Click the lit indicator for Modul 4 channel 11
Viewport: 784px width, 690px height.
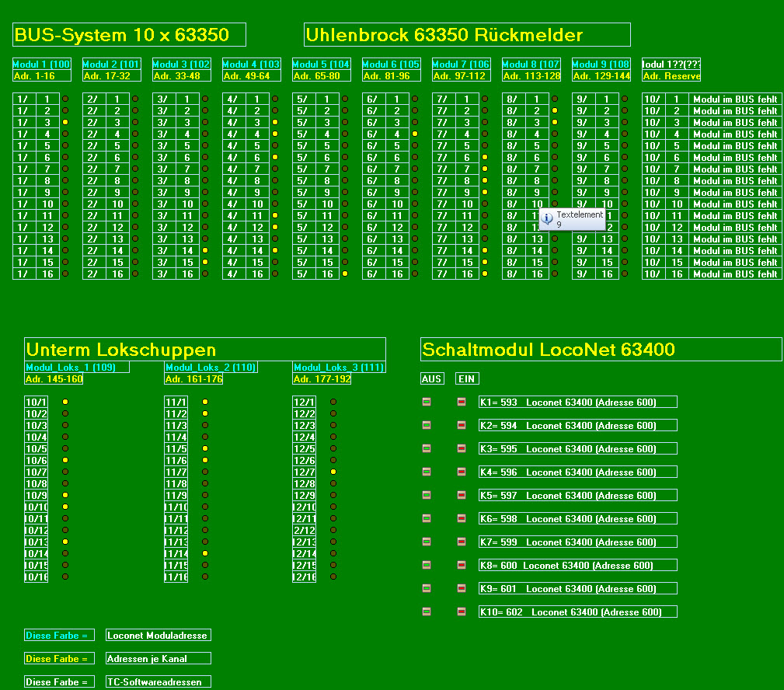click(x=275, y=215)
